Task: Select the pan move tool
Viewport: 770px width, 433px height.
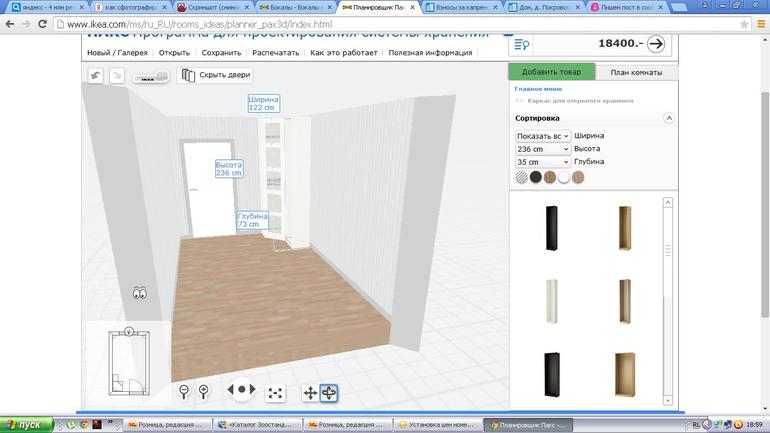Action: 310,393
